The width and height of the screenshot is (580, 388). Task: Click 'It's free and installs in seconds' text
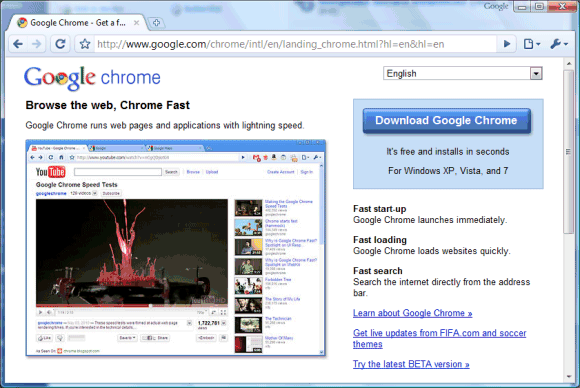448,152
